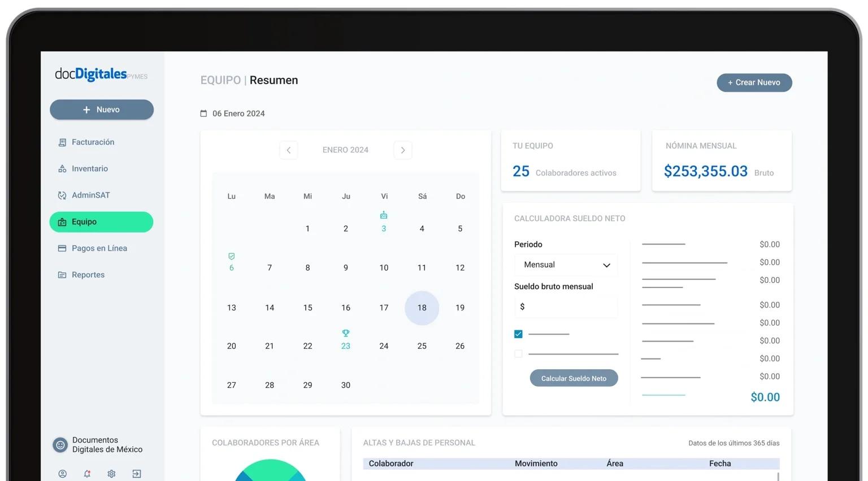Image resolution: width=868 pixels, height=481 pixels.
Task: Click the + Crear Nuevo button
Action: coord(754,82)
